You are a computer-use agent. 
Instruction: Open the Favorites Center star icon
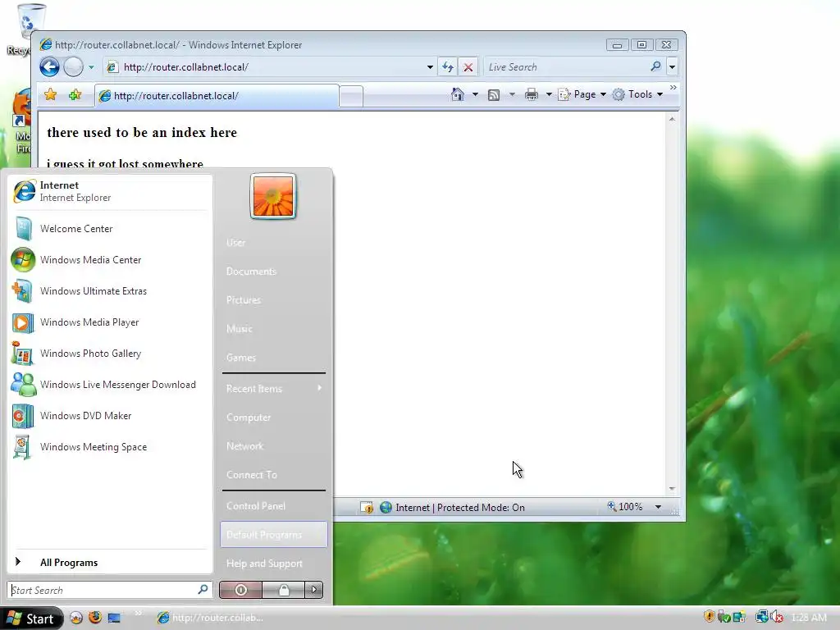50,95
